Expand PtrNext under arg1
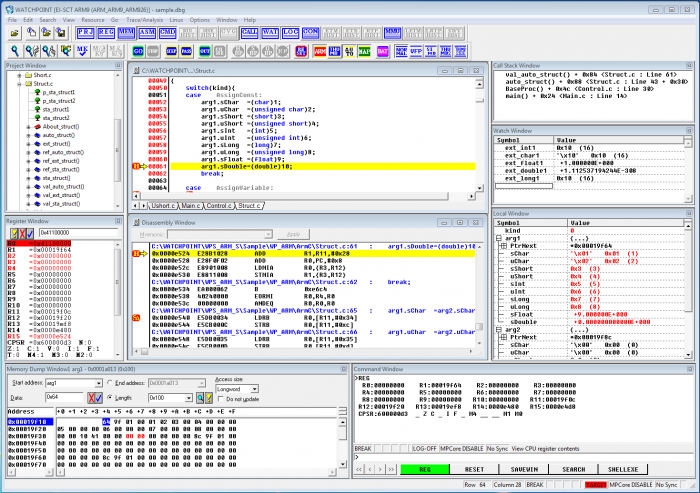The height and width of the screenshot is (493, 700). click(x=504, y=246)
